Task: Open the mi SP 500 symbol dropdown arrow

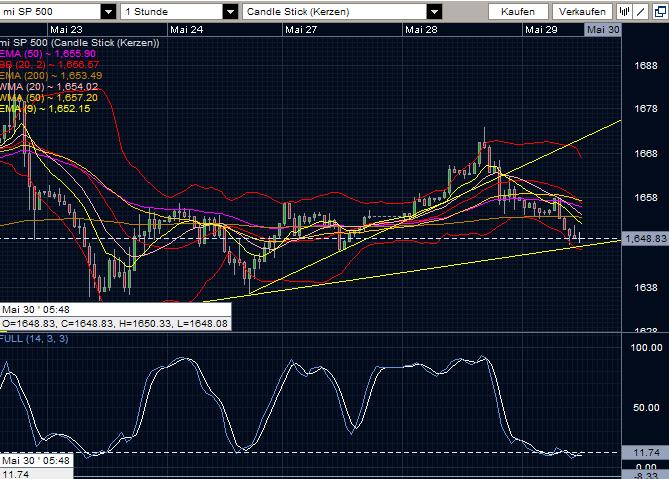Action: click(108, 12)
